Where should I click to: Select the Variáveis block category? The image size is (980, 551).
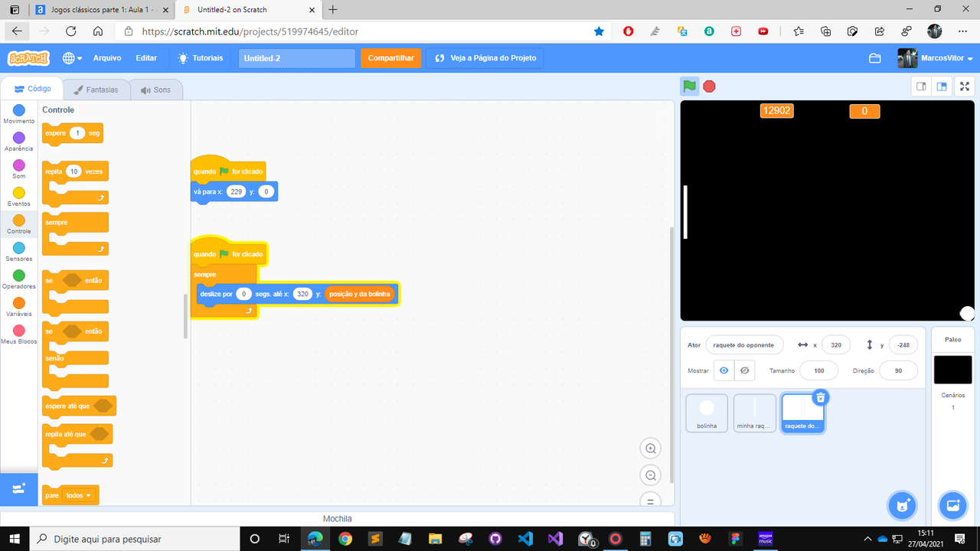19,307
